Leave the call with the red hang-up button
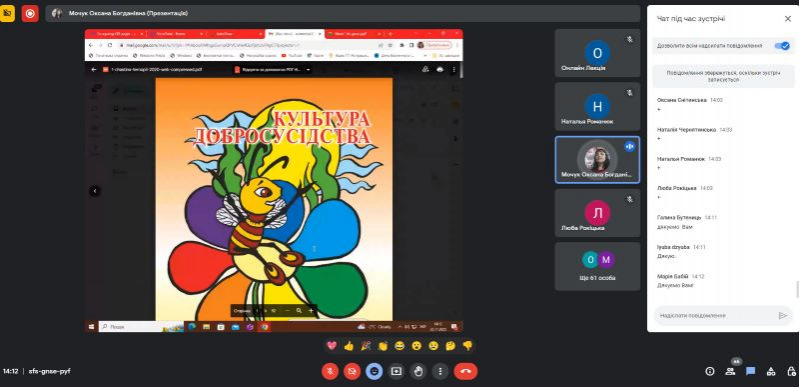 coord(465,371)
